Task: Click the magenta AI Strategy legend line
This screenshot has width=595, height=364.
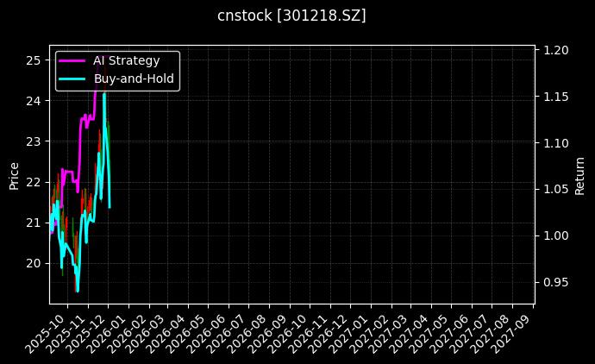Action: (72, 61)
